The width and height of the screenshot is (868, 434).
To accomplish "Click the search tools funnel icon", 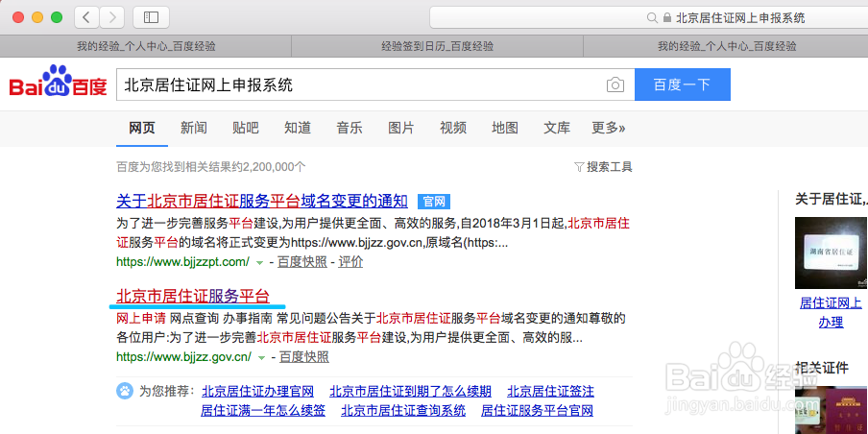I will pyautogui.click(x=579, y=167).
